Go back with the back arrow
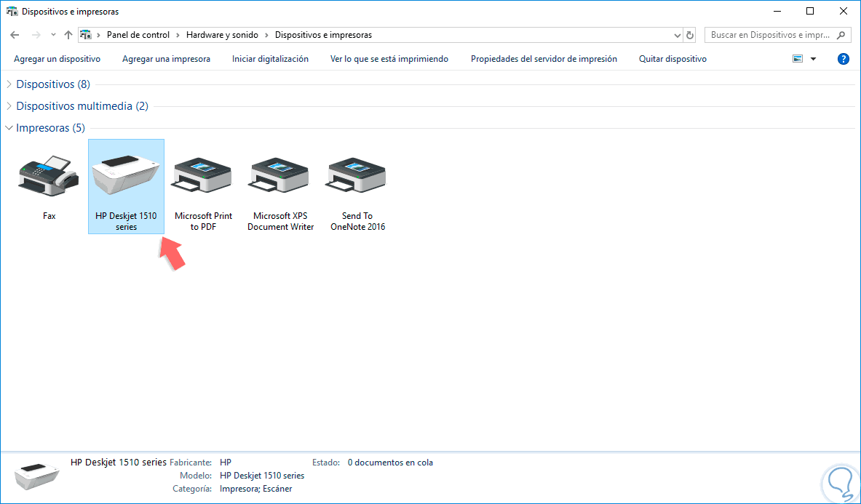Viewport: 861px width, 504px height. pyautogui.click(x=15, y=35)
